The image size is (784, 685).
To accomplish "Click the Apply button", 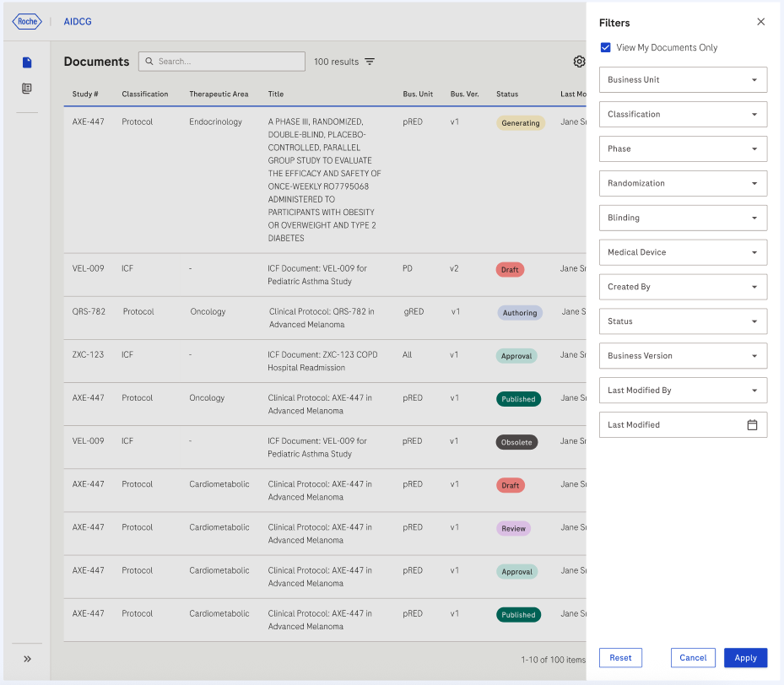I will (745, 658).
